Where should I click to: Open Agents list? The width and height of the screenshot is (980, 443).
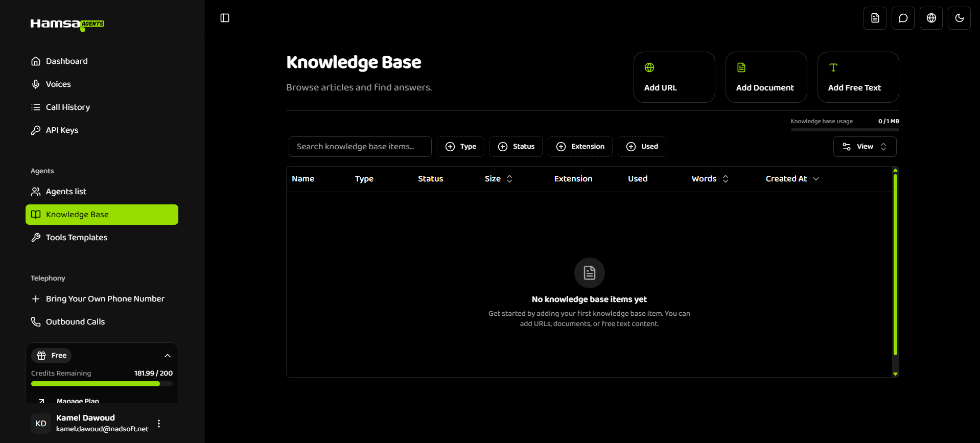click(102, 192)
